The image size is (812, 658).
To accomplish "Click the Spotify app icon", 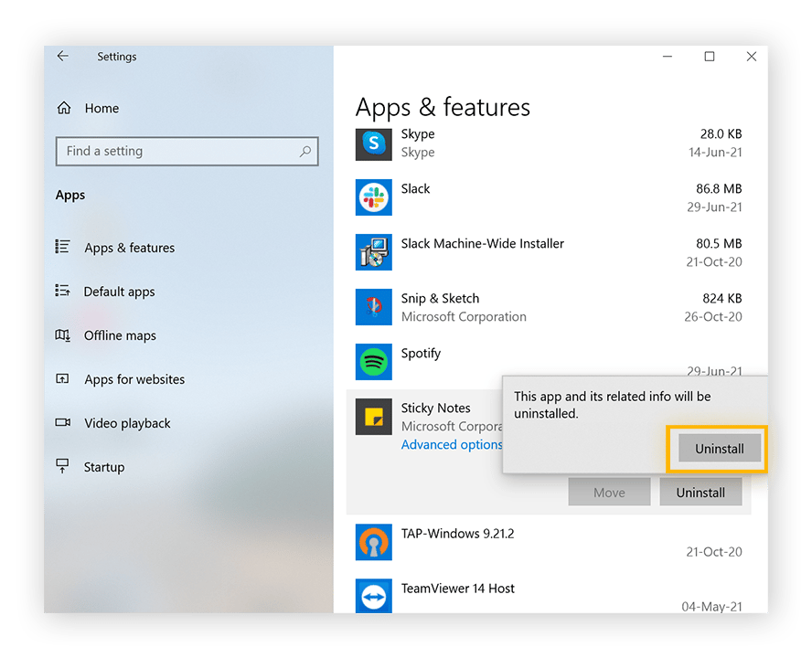I will click(x=373, y=362).
